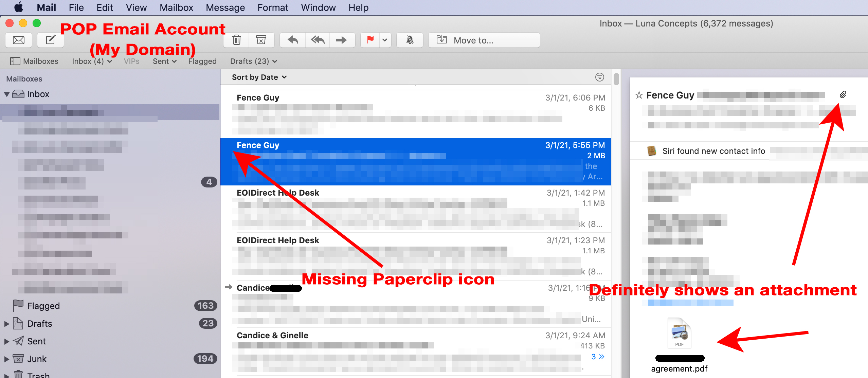
Task: Mute conversation with bell icon
Action: tap(410, 40)
